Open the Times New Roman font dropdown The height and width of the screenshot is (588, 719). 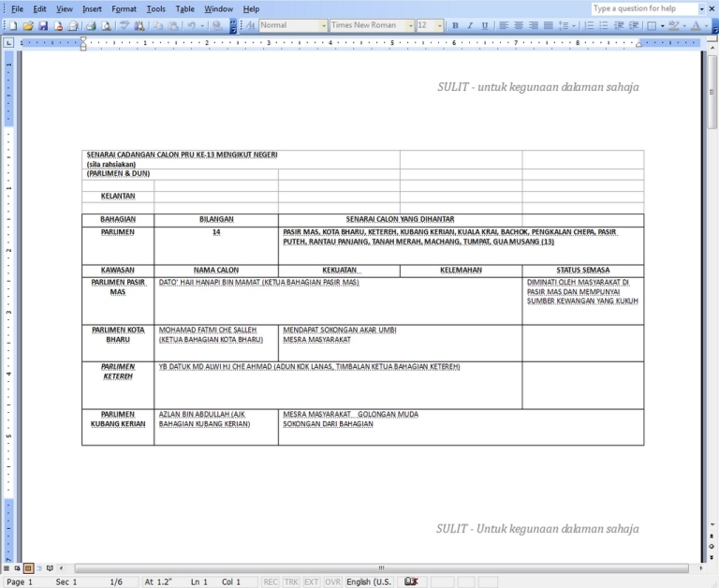coord(410,26)
